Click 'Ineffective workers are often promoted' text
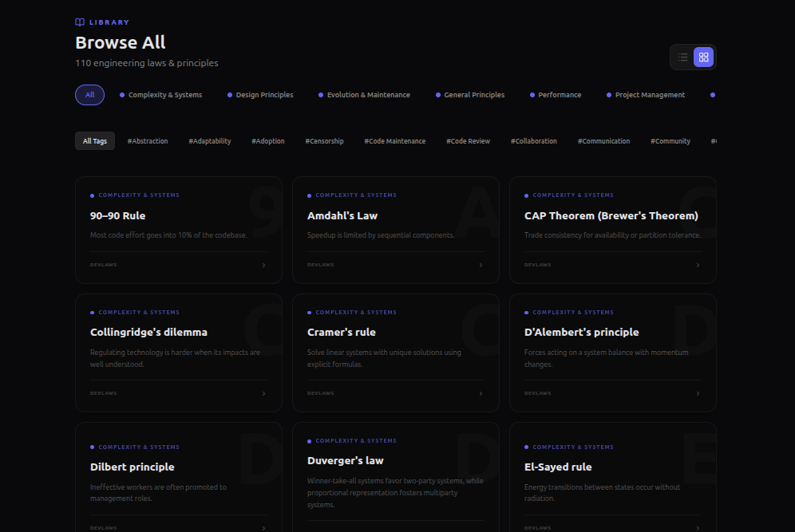Screen dimensions: 795x532 click(x=158, y=492)
